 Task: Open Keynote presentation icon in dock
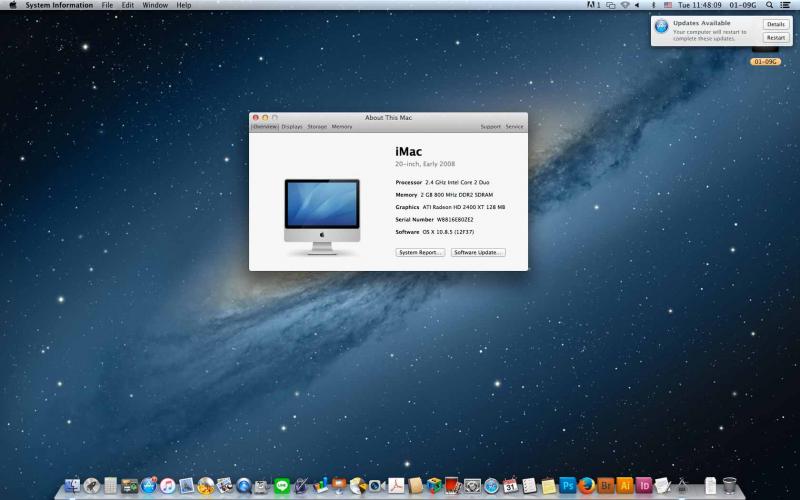[339, 486]
